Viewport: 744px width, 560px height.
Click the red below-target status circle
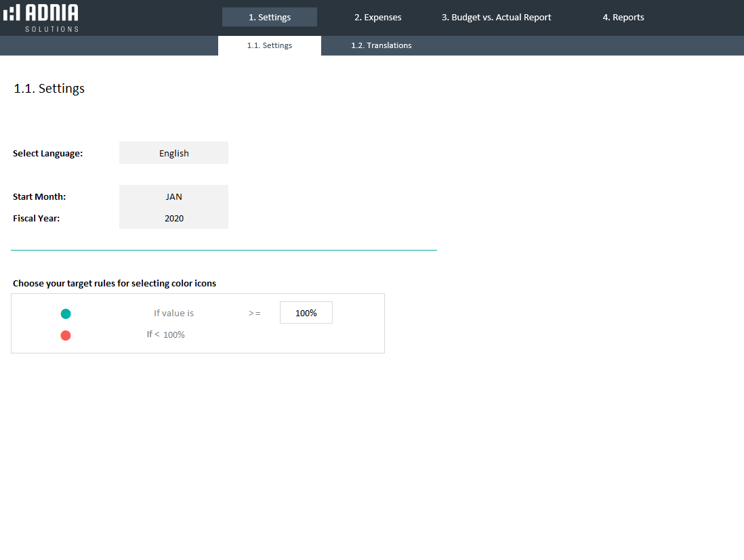66,335
